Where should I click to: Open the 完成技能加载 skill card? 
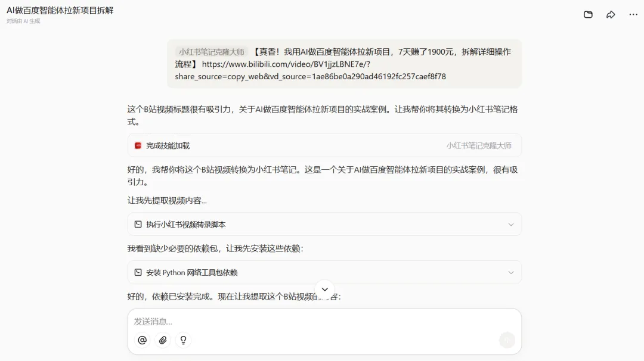coord(324,145)
